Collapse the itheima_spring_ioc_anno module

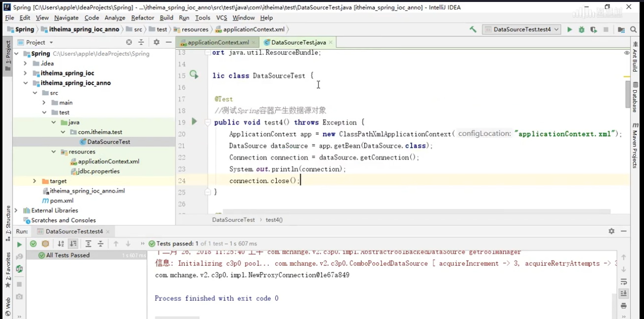coord(25,83)
